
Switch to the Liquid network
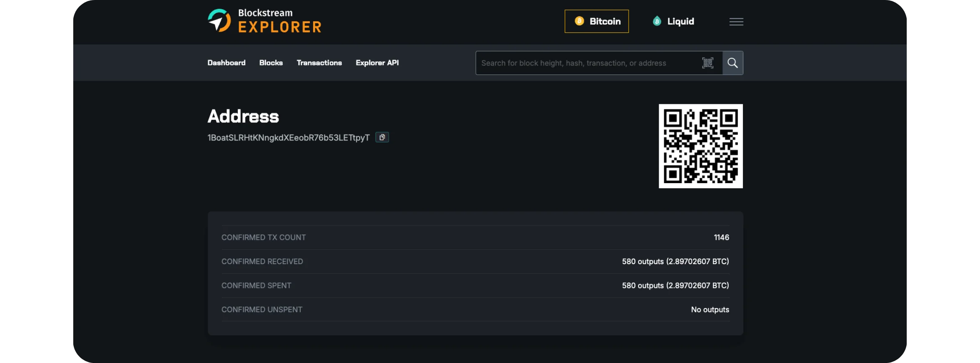pyautogui.click(x=673, y=21)
